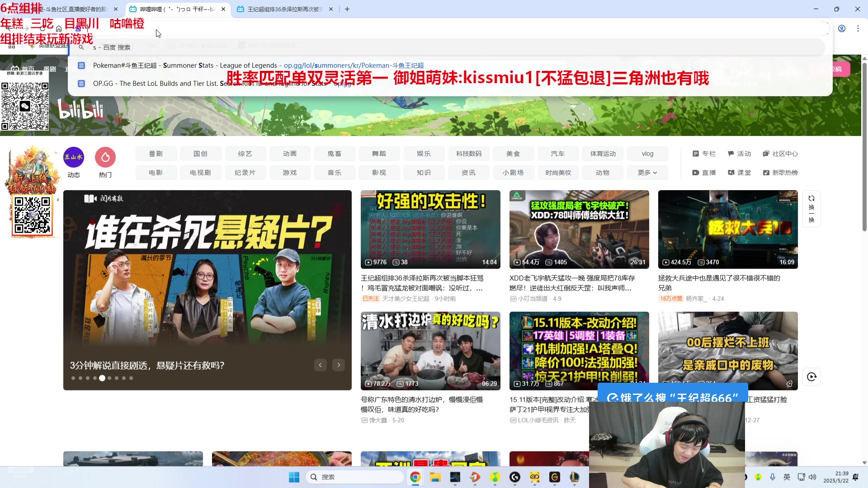This screenshot has height=488, width=868.
Task: Select the 知识 category
Action: click(424, 173)
